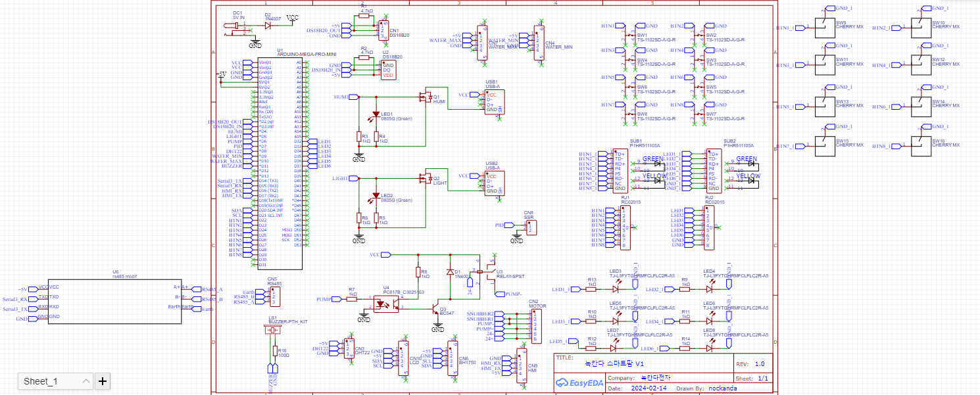The width and height of the screenshot is (980, 395).
Task: Select the CN5 RS485 connector
Action: 275,296
